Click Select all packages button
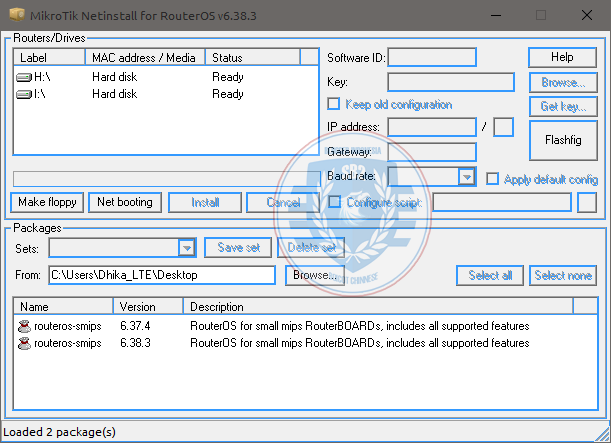The width and height of the screenshot is (611, 443). click(490, 275)
